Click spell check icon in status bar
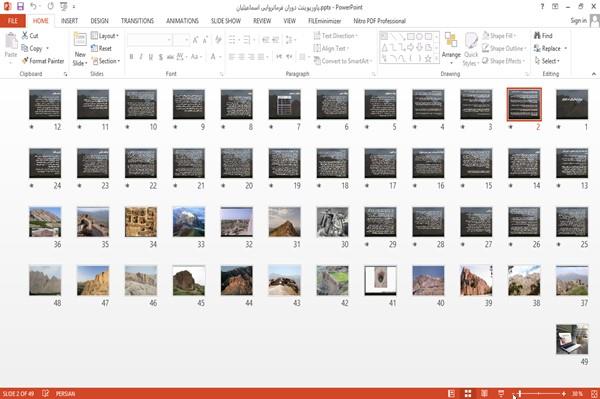600x399 pixels. tap(46, 393)
